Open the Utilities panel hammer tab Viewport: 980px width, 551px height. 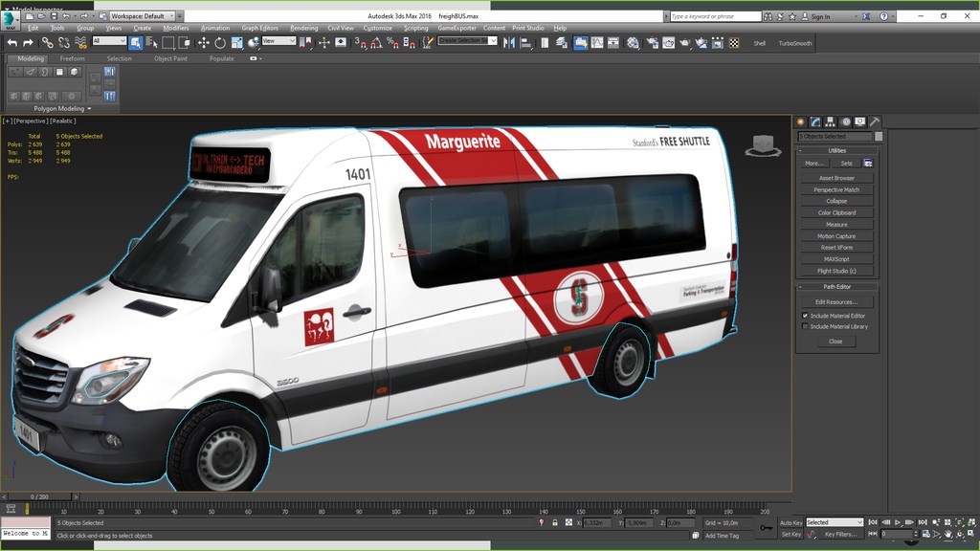(x=874, y=122)
